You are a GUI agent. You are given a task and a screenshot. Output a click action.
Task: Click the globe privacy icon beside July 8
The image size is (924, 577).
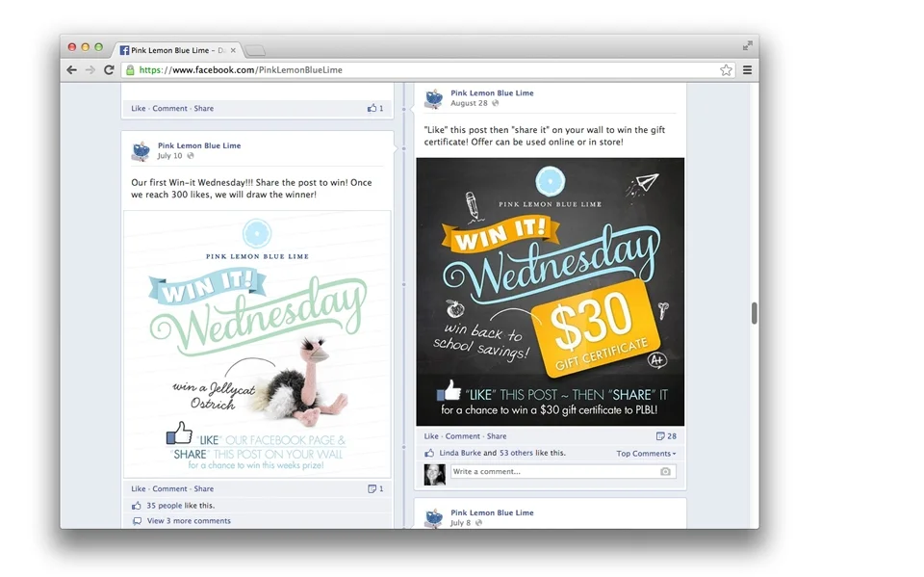[x=478, y=523]
